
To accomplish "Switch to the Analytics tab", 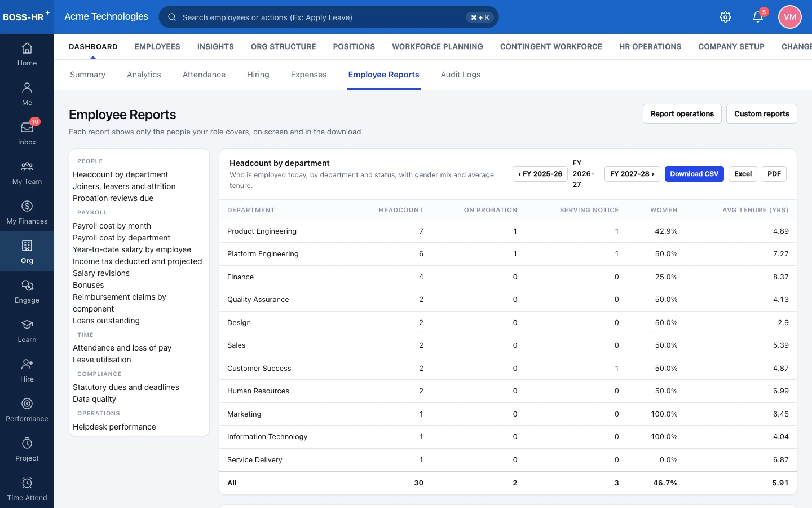I will click(144, 75).
